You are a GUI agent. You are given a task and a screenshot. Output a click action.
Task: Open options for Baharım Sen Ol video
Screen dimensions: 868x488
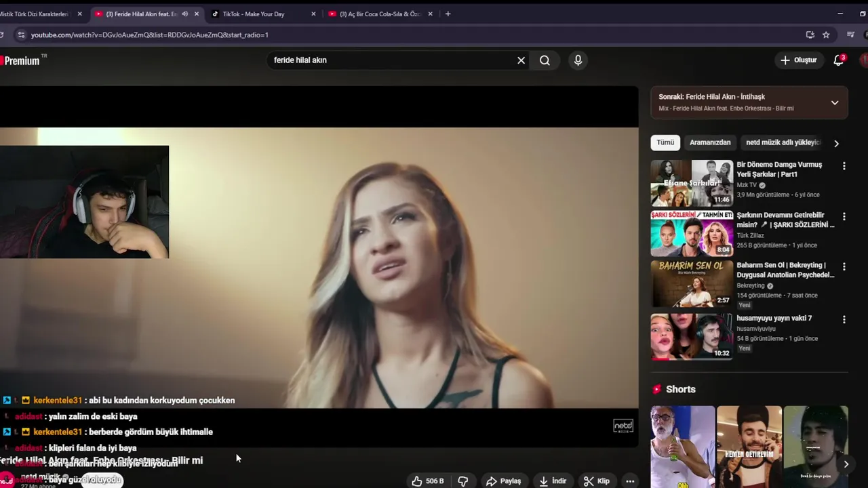[x=844, y=267]
